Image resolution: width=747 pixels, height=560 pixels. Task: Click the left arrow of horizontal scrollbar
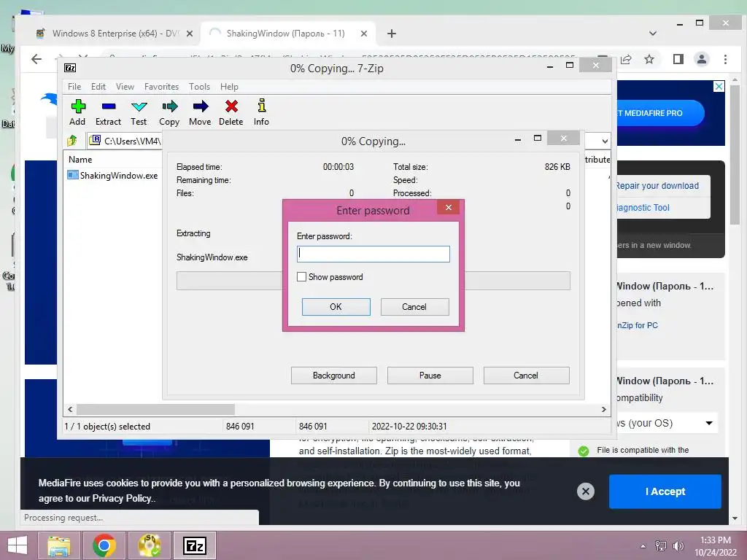(70, 409)
